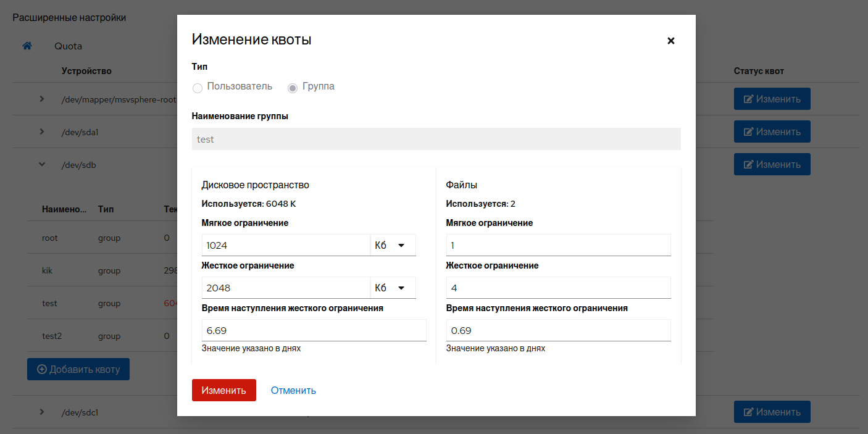Open soft limit unit dropdown Кб

coord(393,245)
